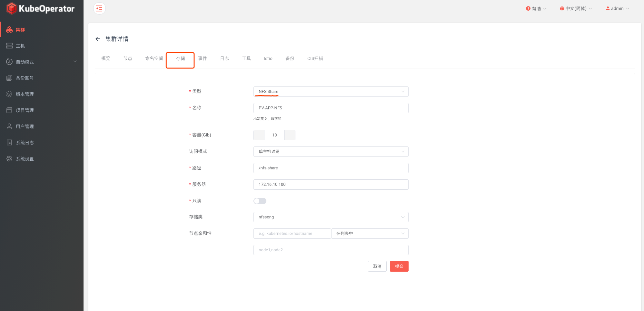Switch to the 概览 tab
Image resolution: width=644 pixels, height=311 pixels.
[x=106, y=58]
